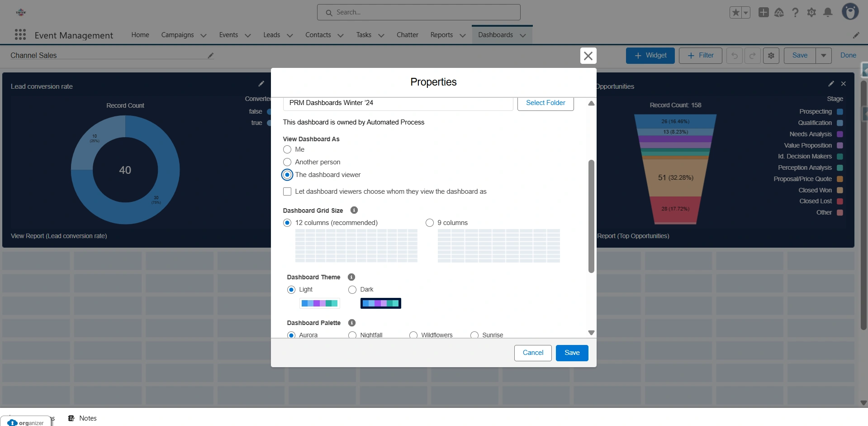Click the dashboard settings gear near Save
This screenshot has width=868, height=426.
coord(771,55)
